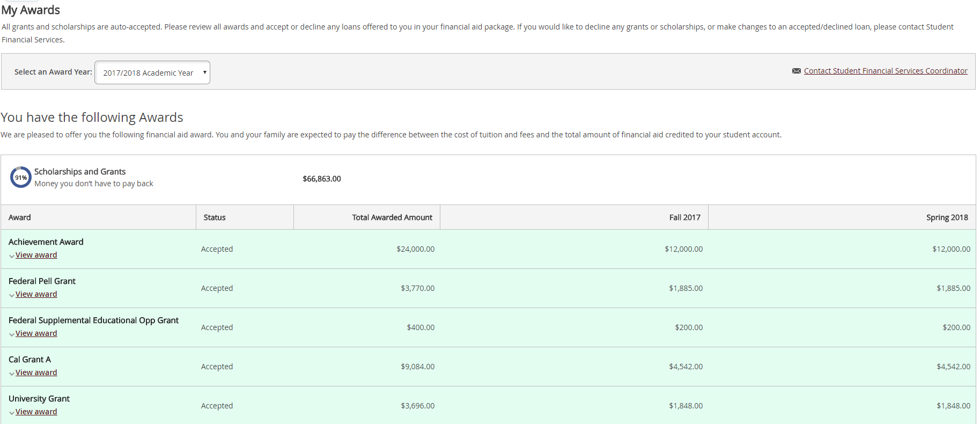Click chevron icon under Achievement Award
Image resolution: width=980 pixels, height=424 pixels.
(12, 256)
